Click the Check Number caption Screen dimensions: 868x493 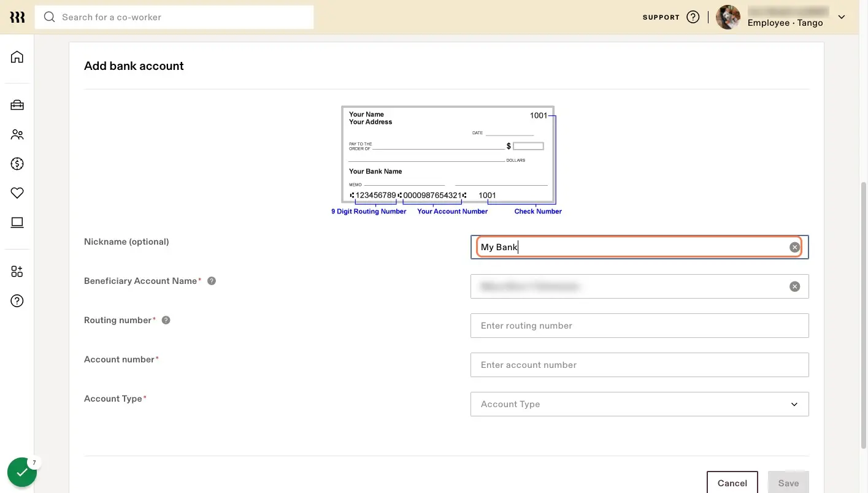click(538, 211)
